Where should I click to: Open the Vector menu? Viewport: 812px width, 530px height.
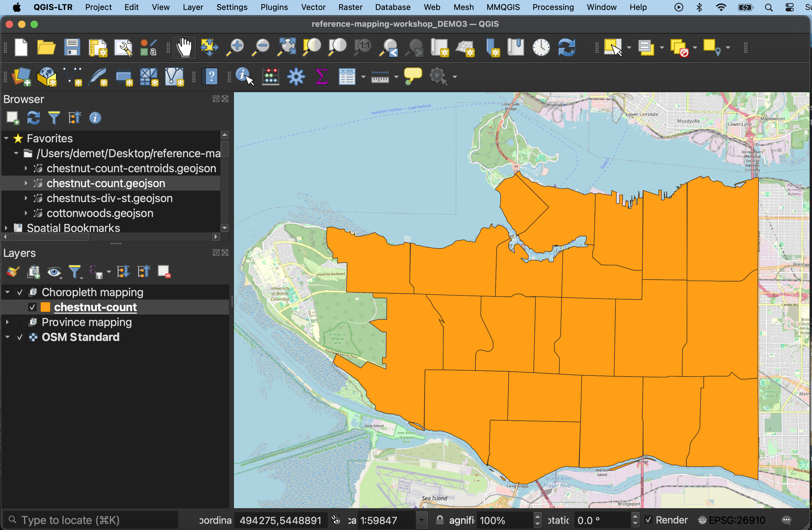tap(313, 7)
